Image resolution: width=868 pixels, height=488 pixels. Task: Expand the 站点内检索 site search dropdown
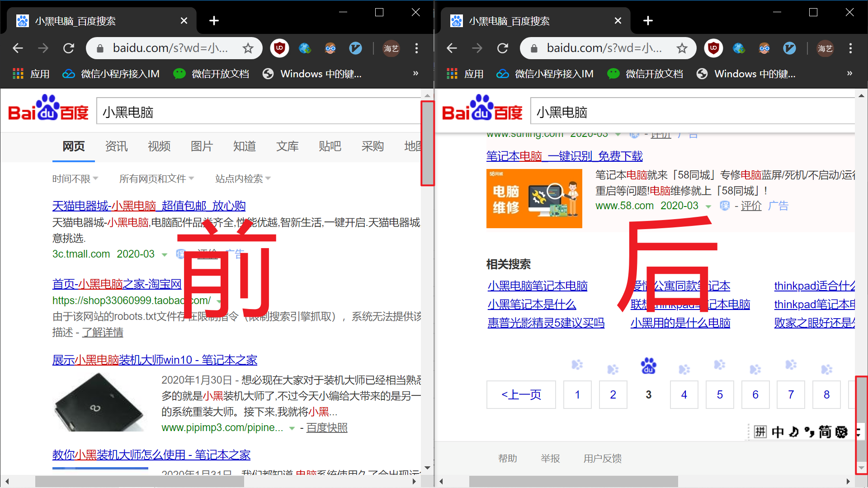click(x=243, y=179)
